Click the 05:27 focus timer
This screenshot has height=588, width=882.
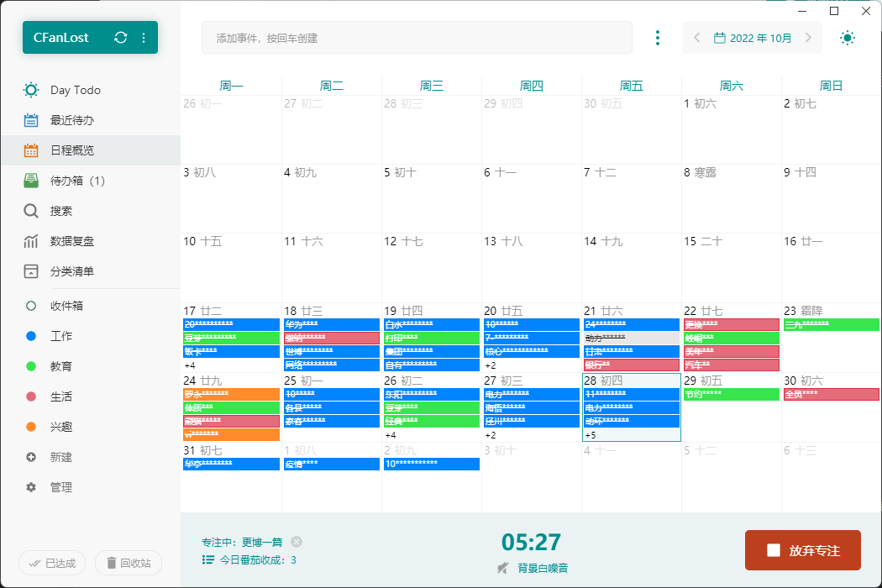[531, 543]
